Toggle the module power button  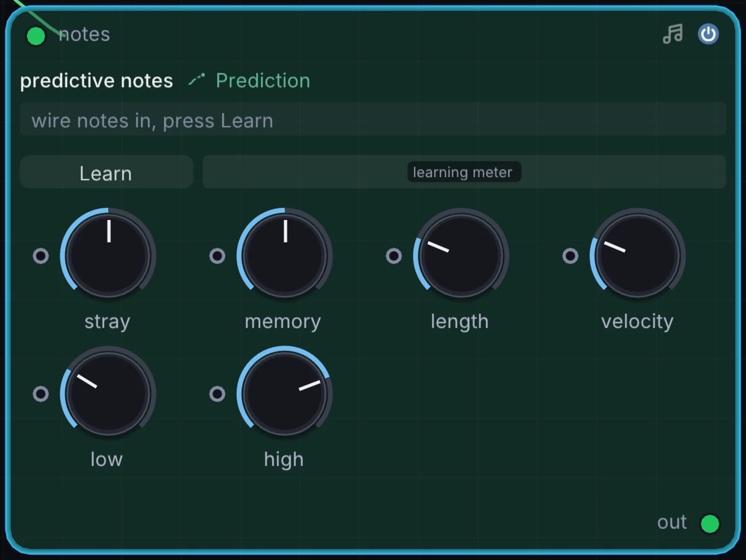point(708,34)
